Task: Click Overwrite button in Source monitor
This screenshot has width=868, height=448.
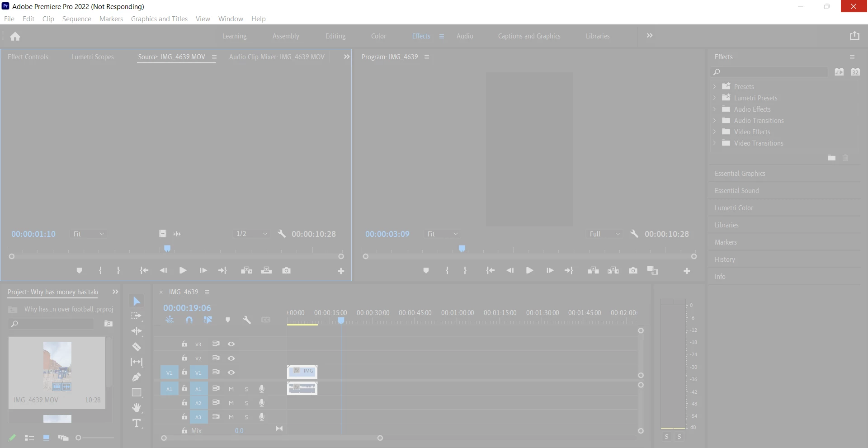Action: (266, 270)
